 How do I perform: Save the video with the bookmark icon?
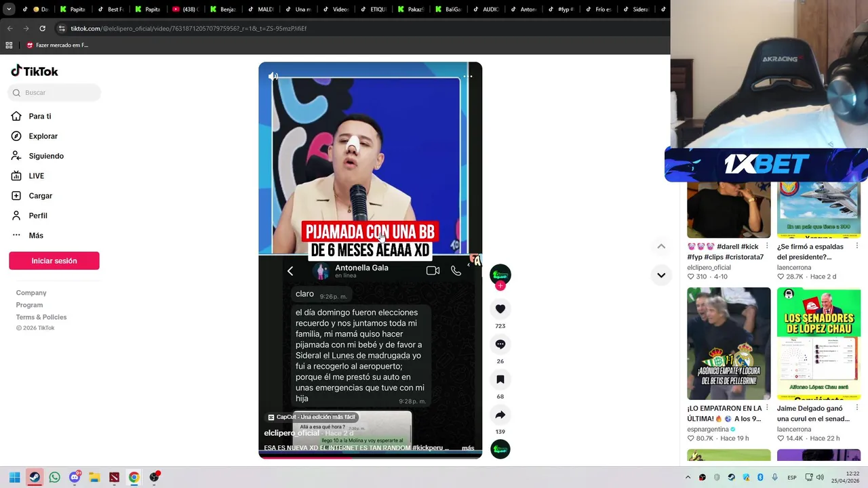(x=500, y=380)
